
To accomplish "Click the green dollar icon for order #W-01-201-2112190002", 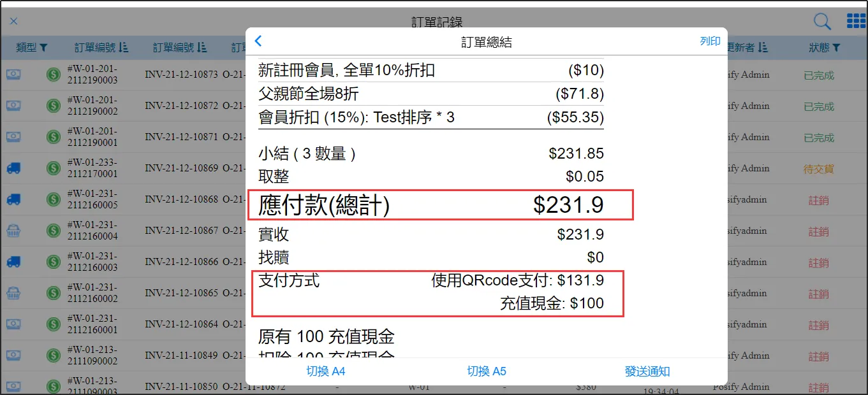I will pos(54,106).
